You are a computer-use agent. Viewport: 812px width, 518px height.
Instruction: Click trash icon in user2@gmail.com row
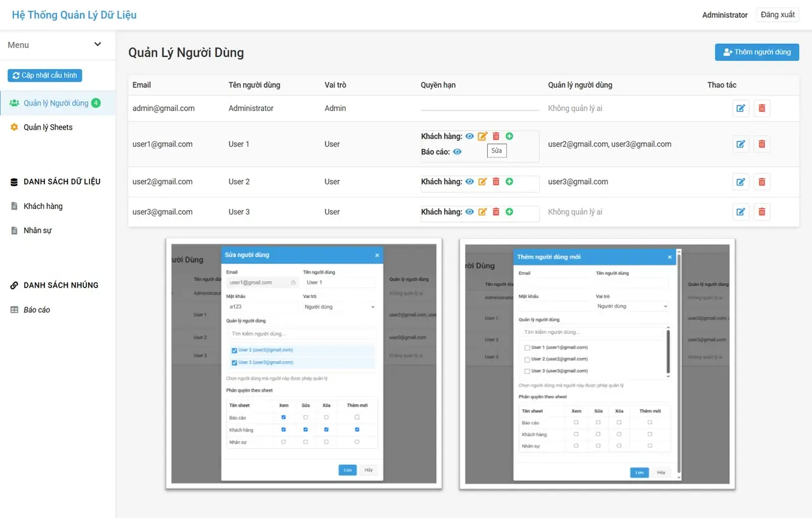click(x=762, y=182)
